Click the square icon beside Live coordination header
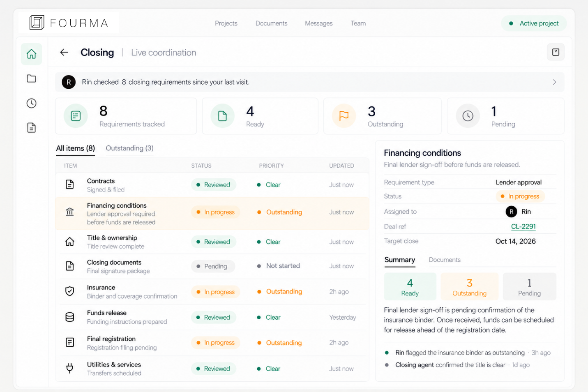The image size is (588, 392). (556, 52)
